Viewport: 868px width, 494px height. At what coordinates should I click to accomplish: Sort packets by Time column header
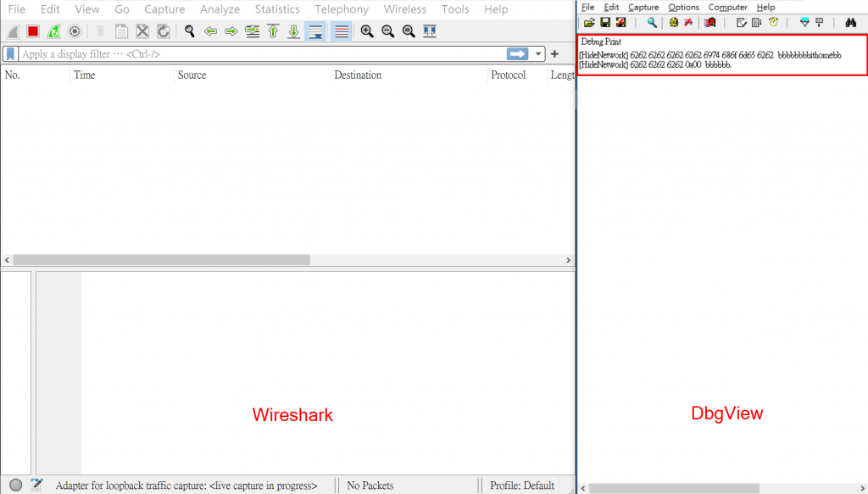122,75
